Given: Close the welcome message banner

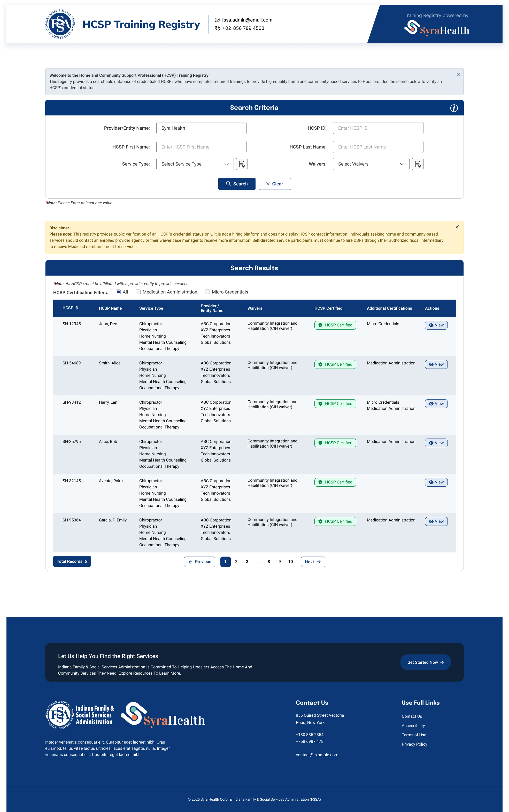Looking at the screenshot, I should (x=458, y=74).
